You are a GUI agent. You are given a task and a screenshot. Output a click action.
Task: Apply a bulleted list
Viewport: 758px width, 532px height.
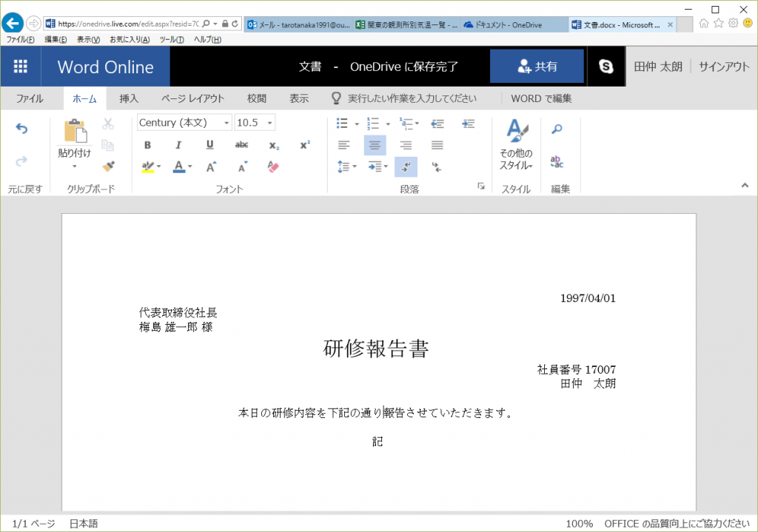tap(342, 124)
